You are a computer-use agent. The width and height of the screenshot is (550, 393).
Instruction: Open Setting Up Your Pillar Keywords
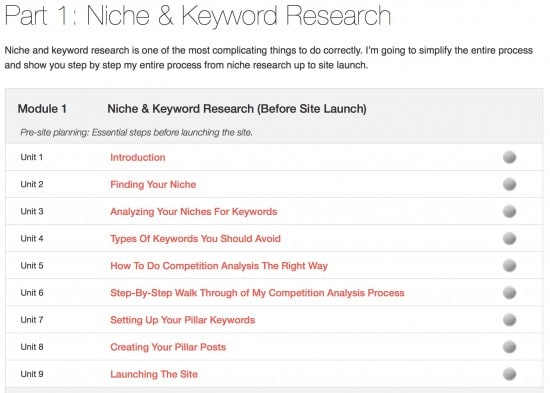point(182,320)
